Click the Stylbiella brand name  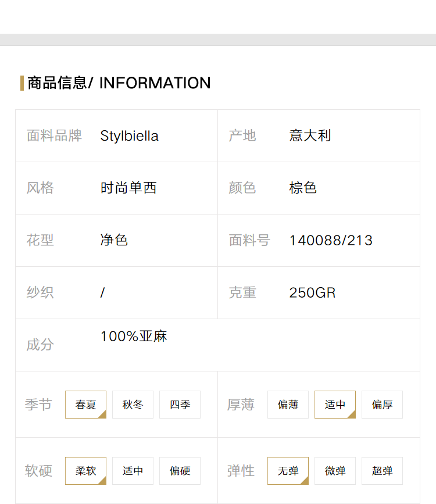(129, 136)
